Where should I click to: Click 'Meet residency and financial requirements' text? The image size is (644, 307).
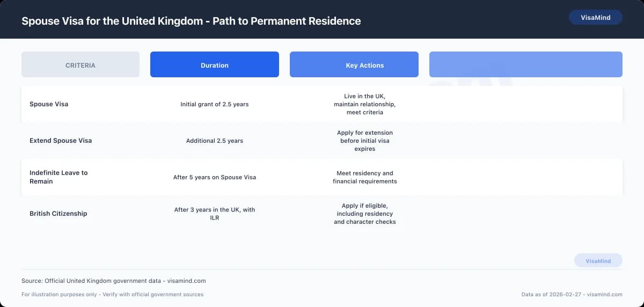click(x=364, y=177)
